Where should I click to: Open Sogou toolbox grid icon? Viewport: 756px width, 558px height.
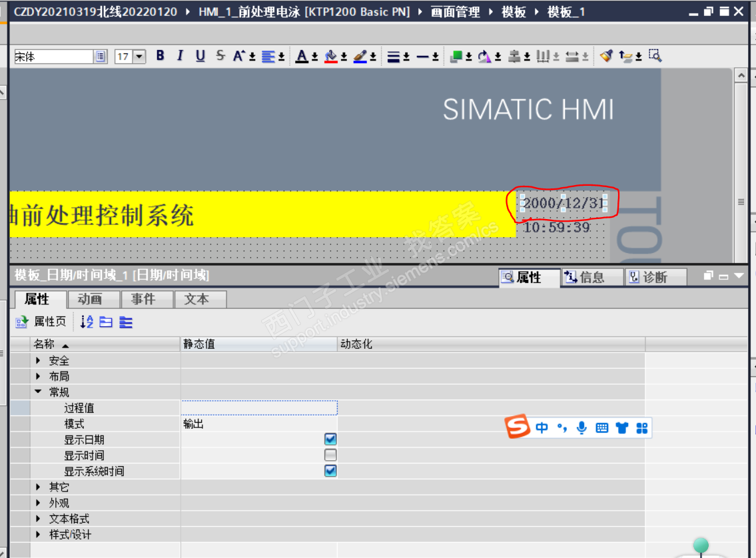pos(642,428)
